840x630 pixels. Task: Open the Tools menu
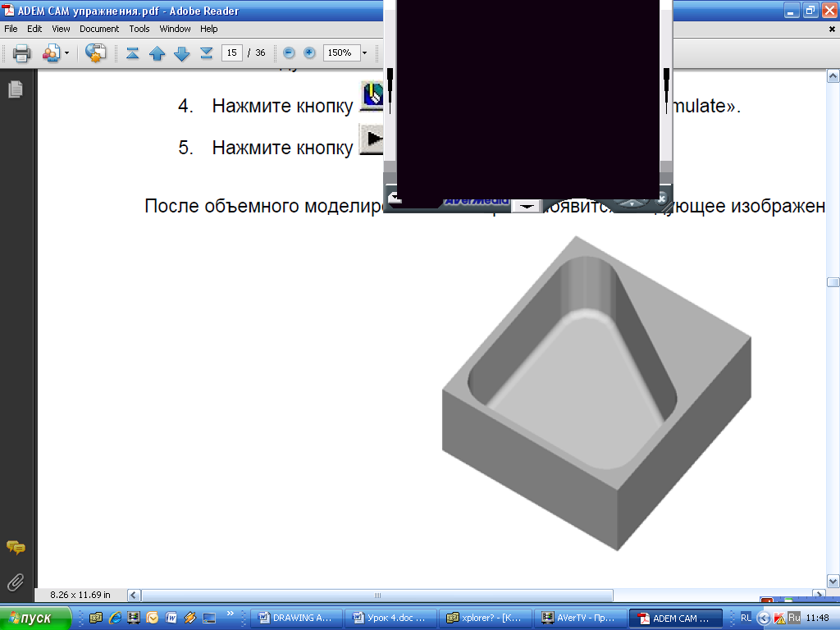point(139,29)
